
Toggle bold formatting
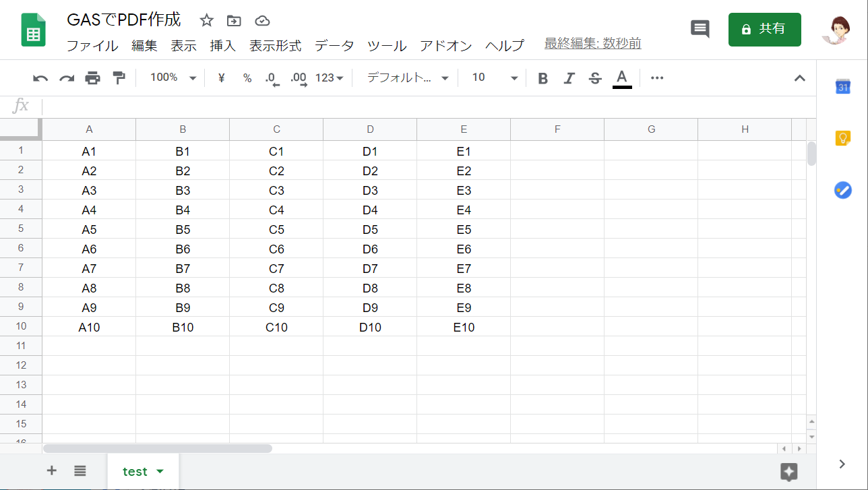(542, 78)
